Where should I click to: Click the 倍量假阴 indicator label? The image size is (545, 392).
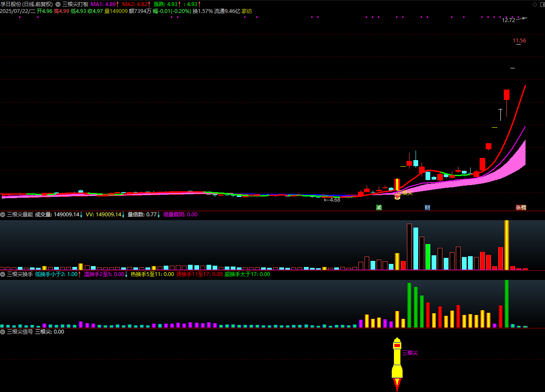point(180,214)
